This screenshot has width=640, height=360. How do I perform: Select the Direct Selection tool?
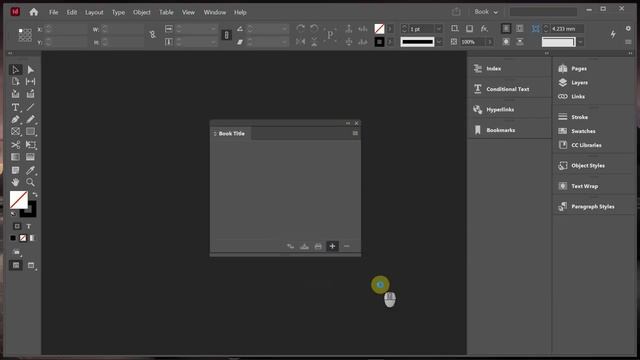pos(31,70)
